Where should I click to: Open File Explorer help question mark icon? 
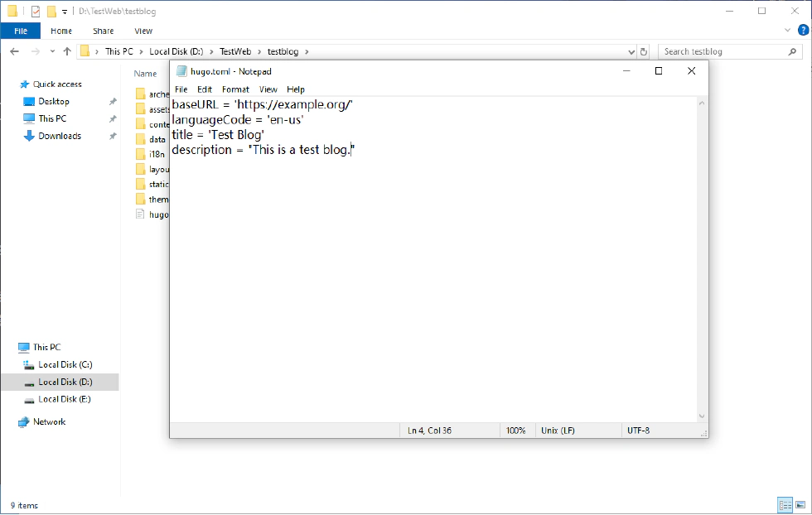point(802,31)
